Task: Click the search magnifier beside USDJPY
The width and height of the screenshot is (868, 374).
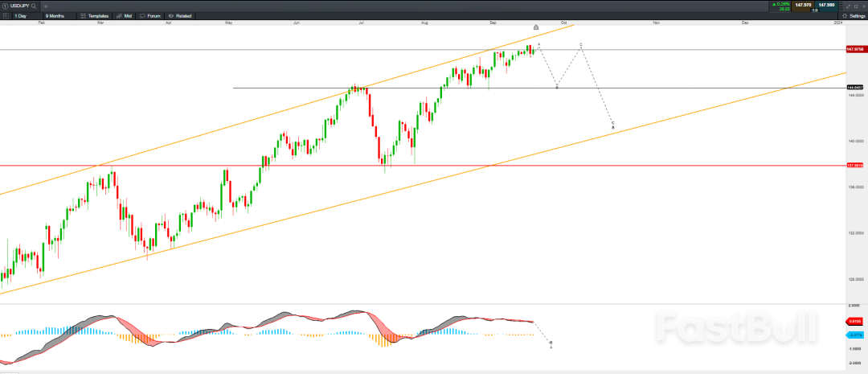Action: (x=34, y=6)
